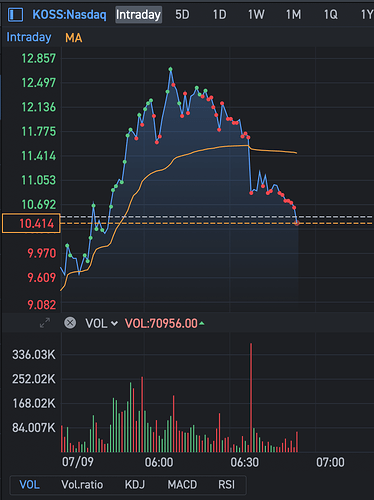The image size is (374, 500).
Task: Open the 1Y timeframe
Action: point(367,15)
